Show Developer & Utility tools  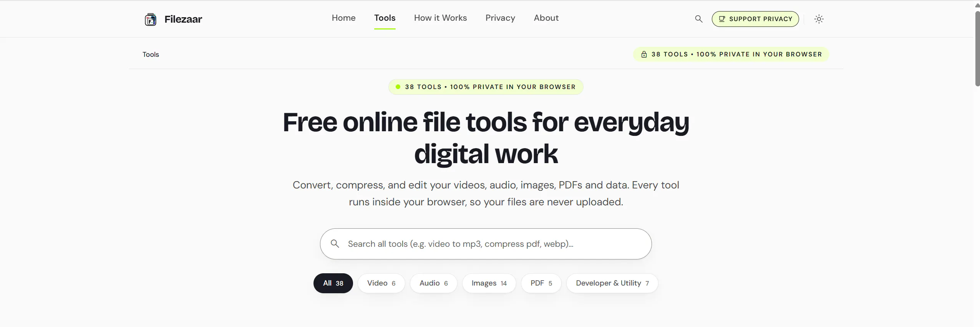pyautogui.click(x=612, y=283)
